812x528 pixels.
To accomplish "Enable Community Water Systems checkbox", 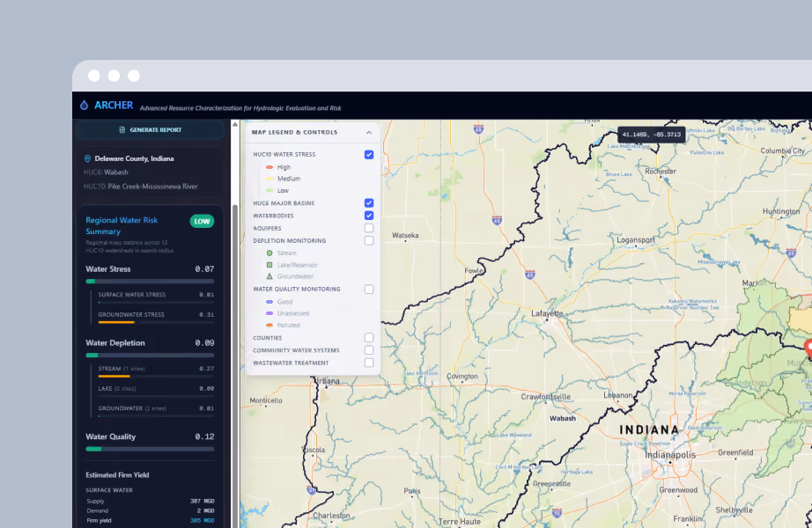I will click(369, 350).
